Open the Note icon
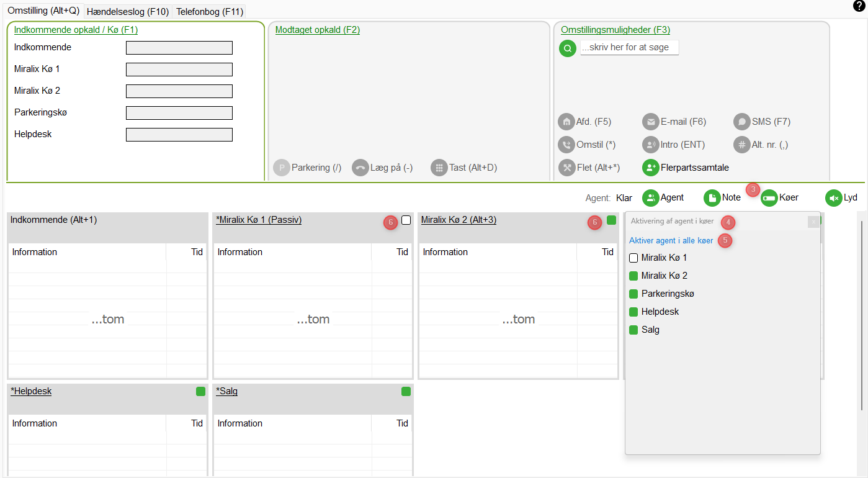This screenshot has height=478, width=868. click(712, 198)
